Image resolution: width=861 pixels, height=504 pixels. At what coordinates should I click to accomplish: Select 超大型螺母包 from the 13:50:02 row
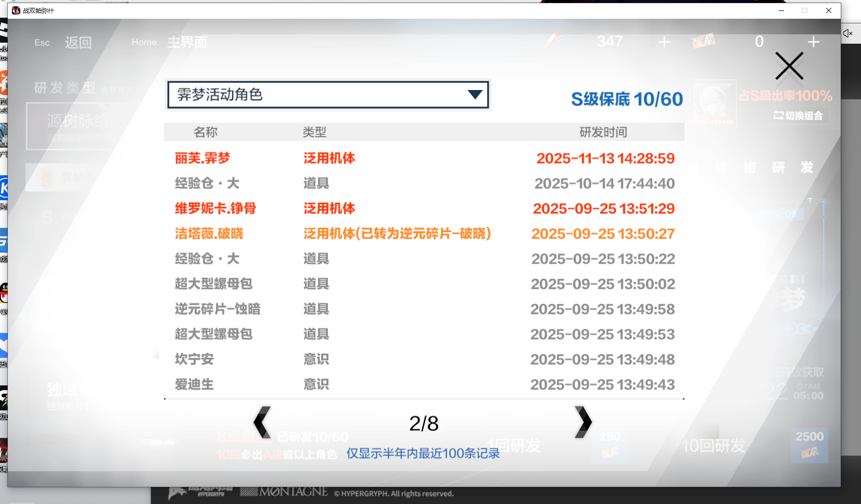click(213, 283)
